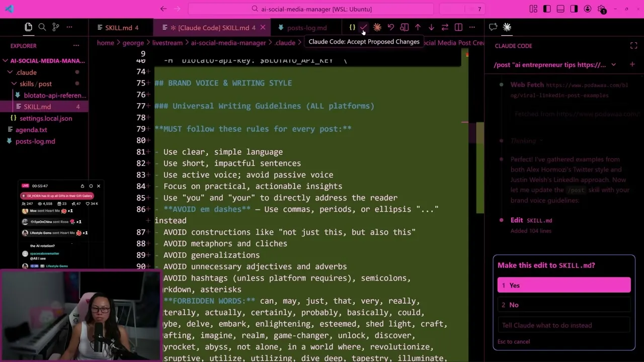Show additional views ellipsis in activity bar
This screenshot has width=644, height=362.
click(x=69, y=27)
